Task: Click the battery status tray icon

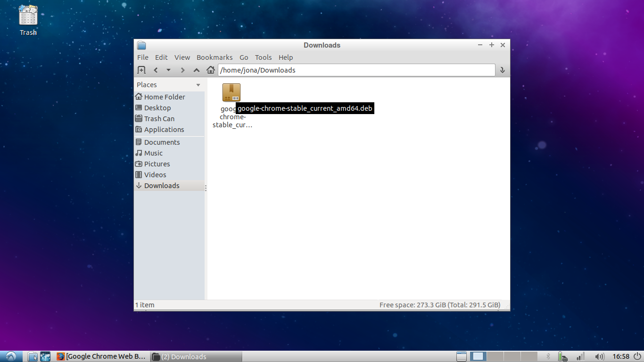Action: [562, 357]
